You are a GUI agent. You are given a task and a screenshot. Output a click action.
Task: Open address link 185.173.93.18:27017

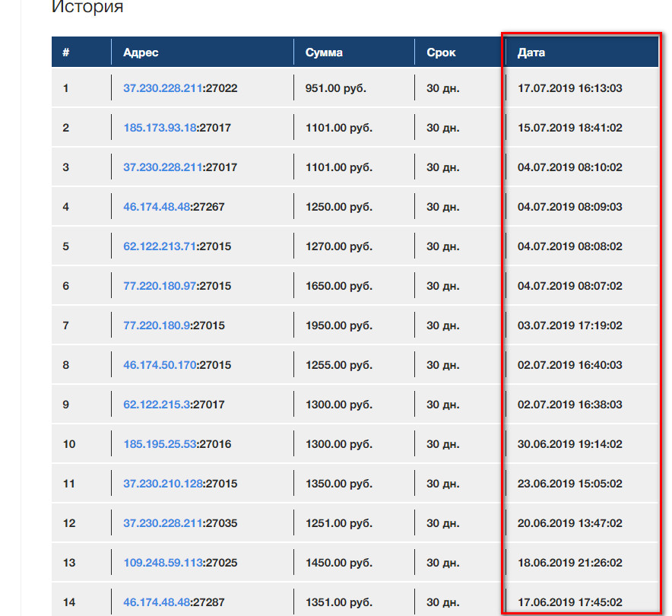pyautogui.click(x=177, y=128)
